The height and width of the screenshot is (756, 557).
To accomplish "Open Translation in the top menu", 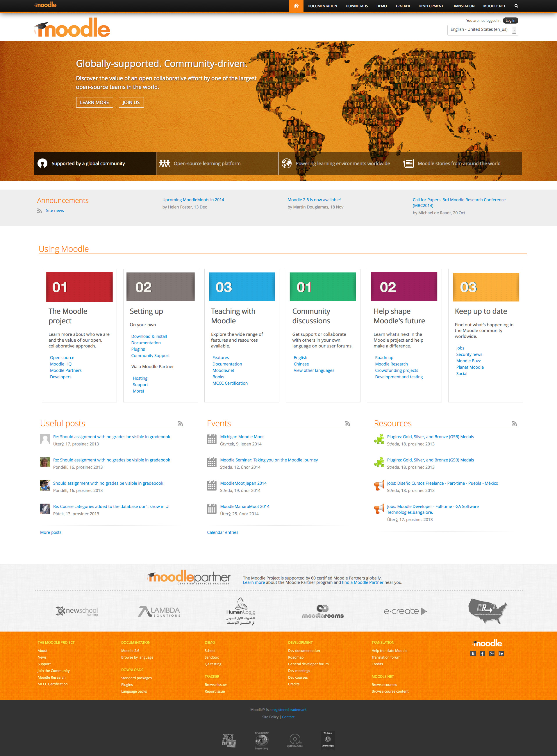I will pos(463,6).
